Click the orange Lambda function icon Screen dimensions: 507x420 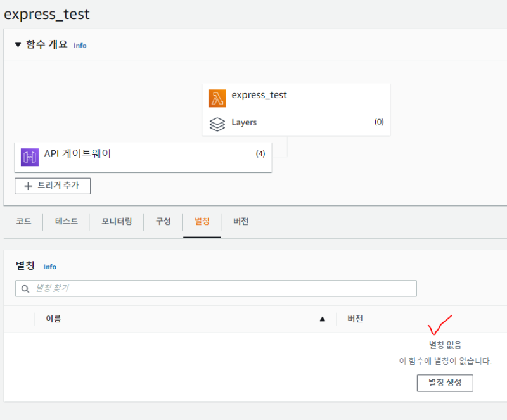[217, 98]
